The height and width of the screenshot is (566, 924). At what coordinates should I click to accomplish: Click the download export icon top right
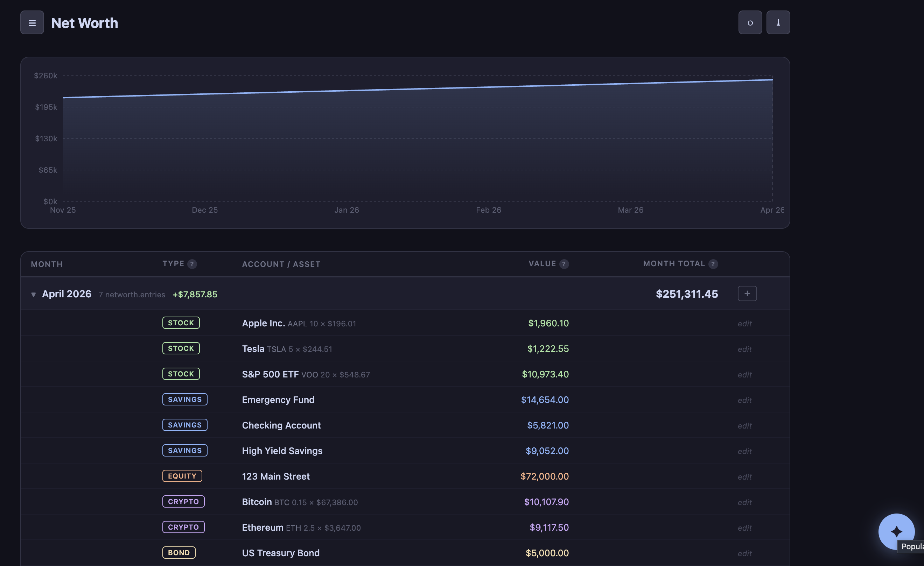click(778, 22)
